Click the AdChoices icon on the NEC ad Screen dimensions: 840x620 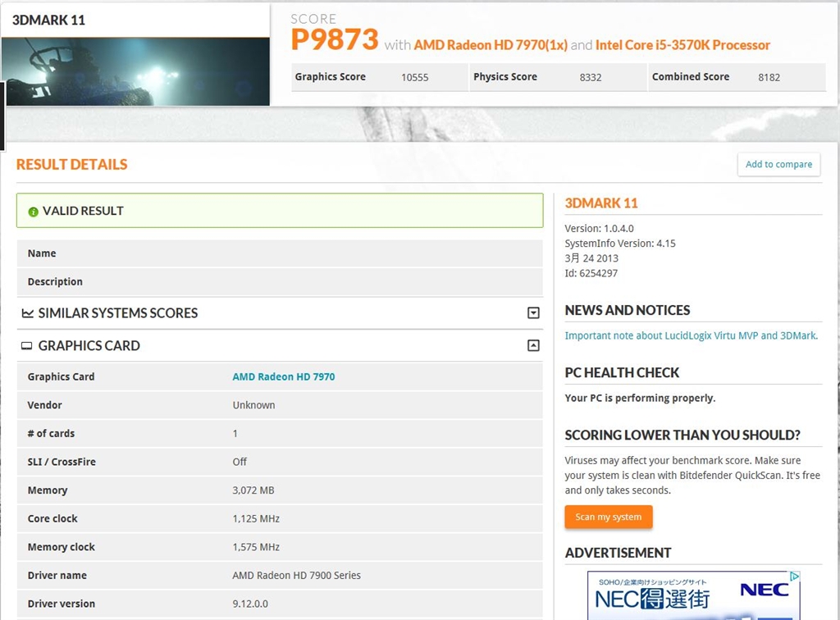794,576
